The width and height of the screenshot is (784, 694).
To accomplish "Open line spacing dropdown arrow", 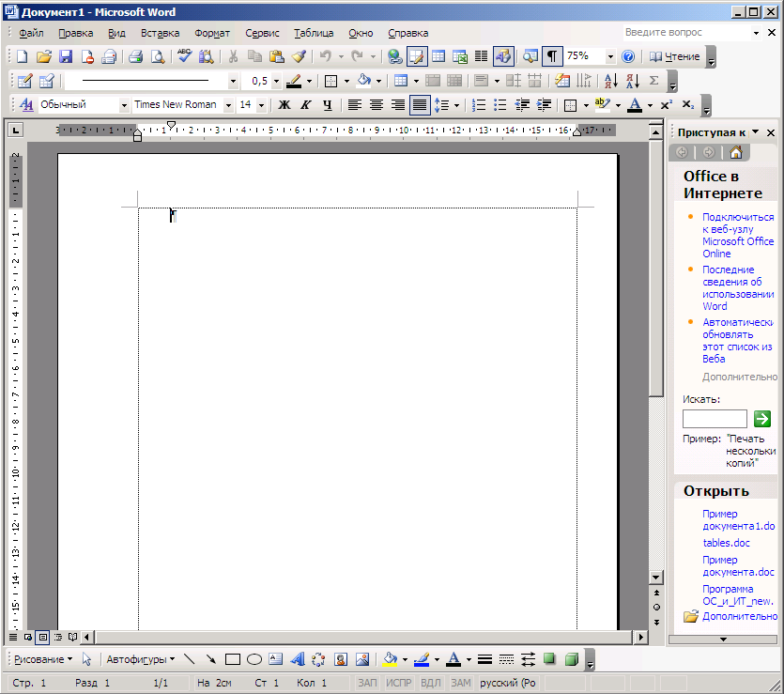I will point(456,105).
